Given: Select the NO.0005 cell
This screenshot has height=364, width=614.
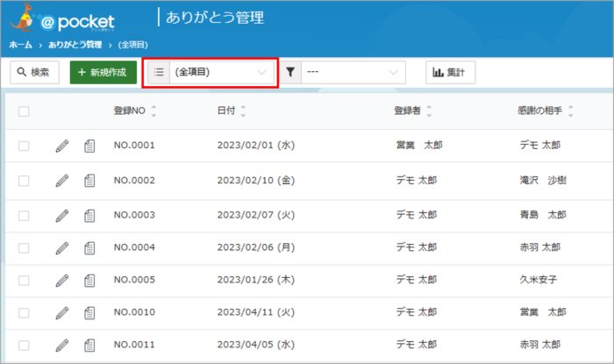Looking at the screenshot, I should pos(134,281).
